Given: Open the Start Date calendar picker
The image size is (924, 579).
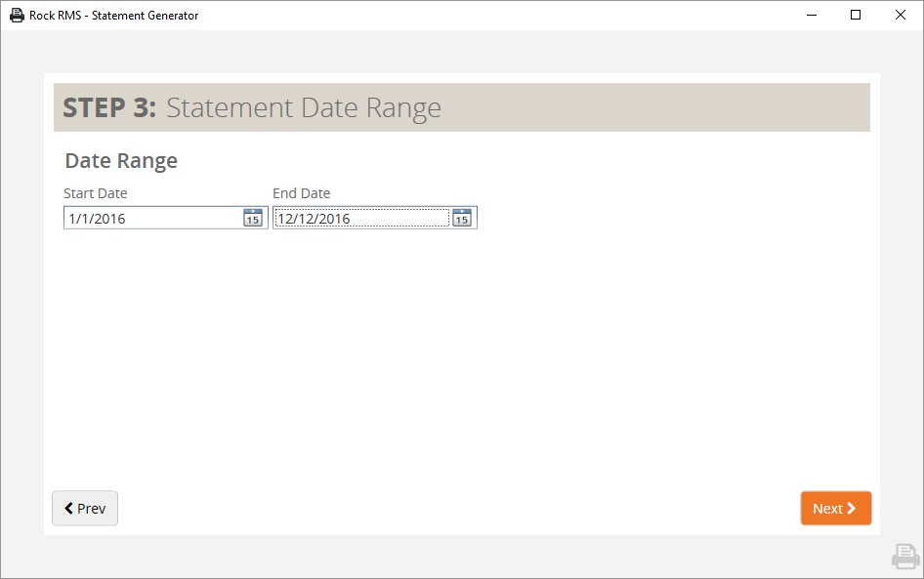Looking at the screenshot, I should coord(253,218).
